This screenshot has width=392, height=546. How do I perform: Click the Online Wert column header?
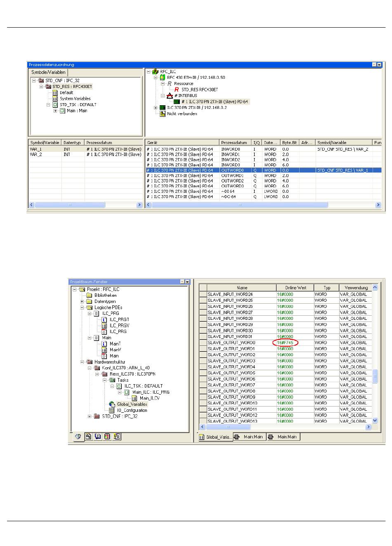coord(295,288)
